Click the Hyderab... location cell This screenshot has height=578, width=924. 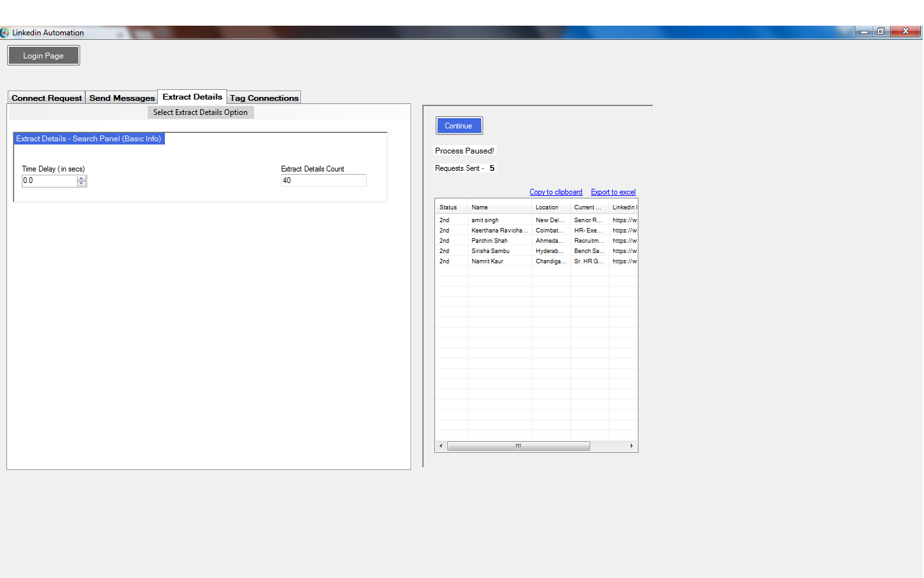point(551,251)
